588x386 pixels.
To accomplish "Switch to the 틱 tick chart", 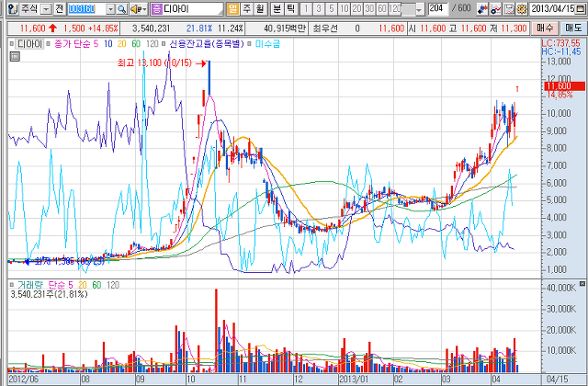I will point(290,9).
